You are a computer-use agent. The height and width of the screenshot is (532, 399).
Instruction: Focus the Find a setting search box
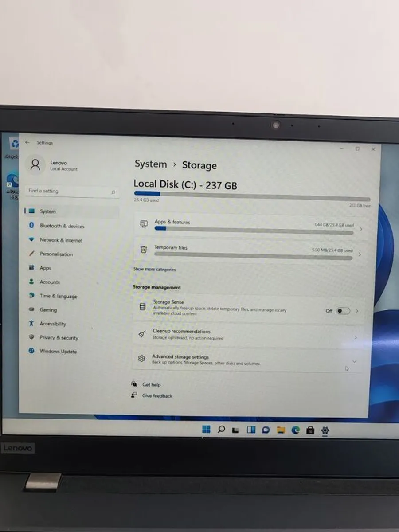pos(72,191)
